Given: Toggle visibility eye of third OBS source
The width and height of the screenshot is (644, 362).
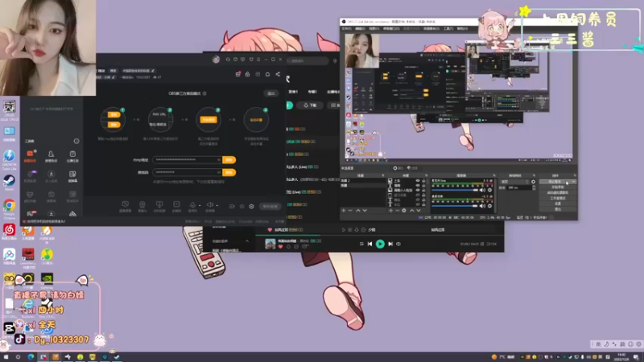Looking at the screenshot, I should coord(418,190).
